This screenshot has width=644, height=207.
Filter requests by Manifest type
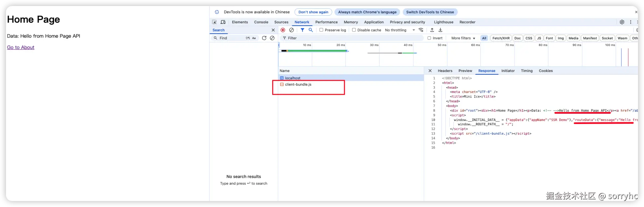coord(590,38)
